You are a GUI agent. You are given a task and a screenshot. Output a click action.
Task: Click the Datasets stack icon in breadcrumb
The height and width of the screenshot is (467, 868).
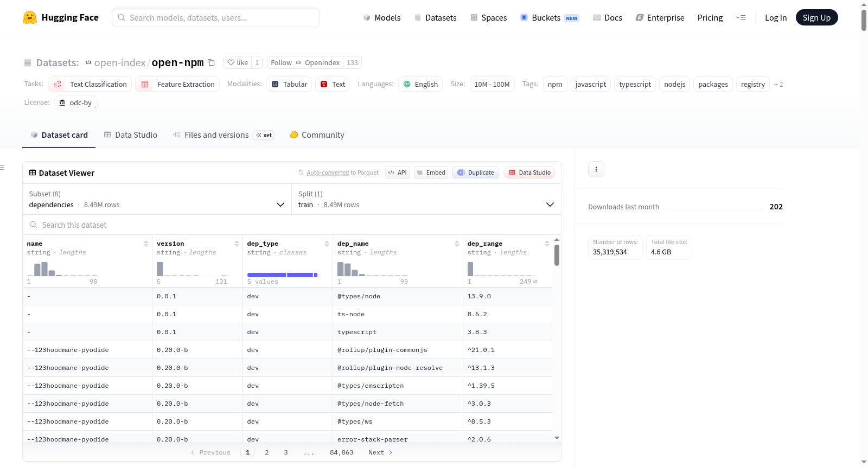(28, 62)
